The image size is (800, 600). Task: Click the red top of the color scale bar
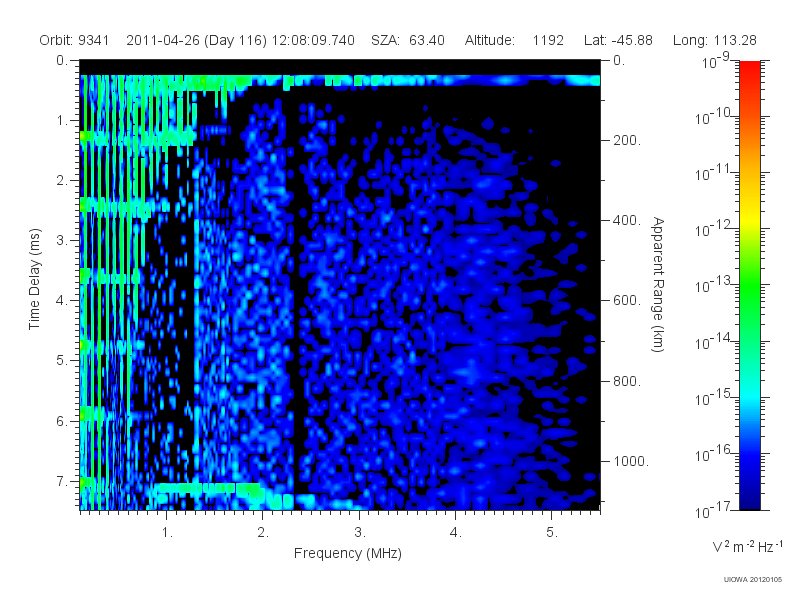(x=749, y=69)
